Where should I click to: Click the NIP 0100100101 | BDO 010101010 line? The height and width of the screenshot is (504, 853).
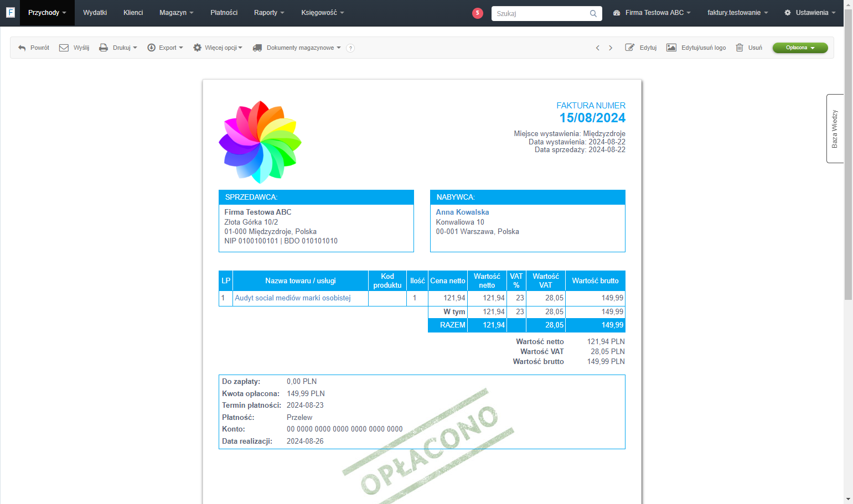pos(281,241)
